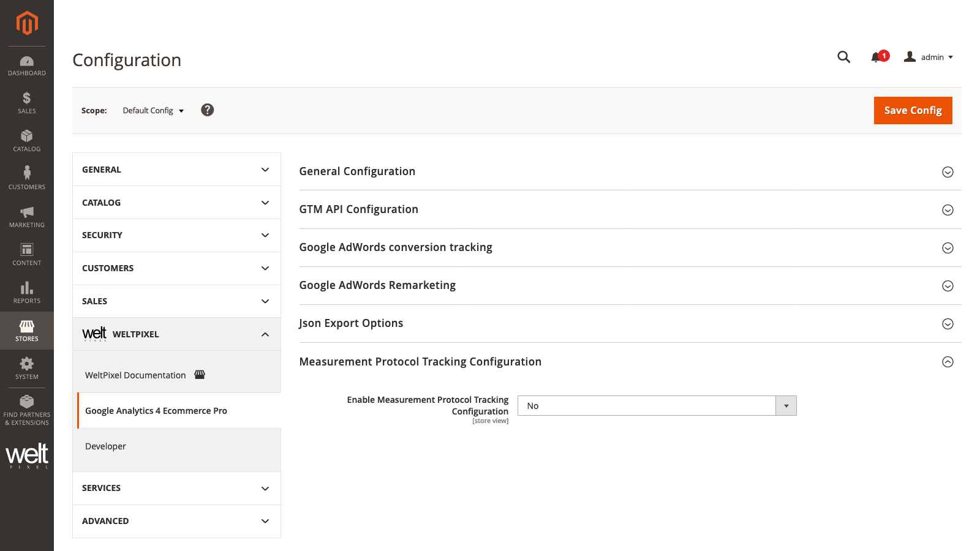Expand GTM API Configuration section
This screenshot has height=551, width=980.
pyautogui.click(x=630, y=209)
